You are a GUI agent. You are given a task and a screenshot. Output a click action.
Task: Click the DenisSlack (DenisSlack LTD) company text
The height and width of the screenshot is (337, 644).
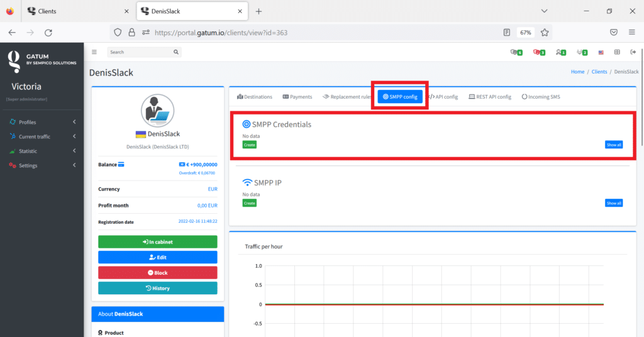click(x=158, y=146)
